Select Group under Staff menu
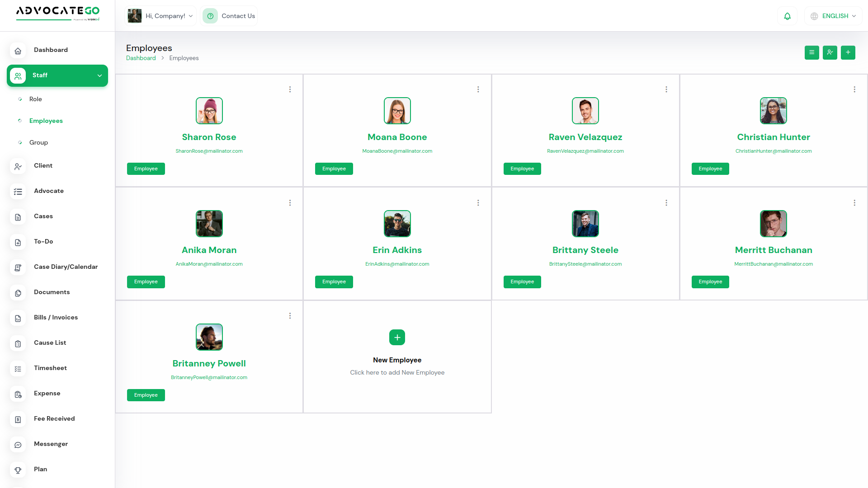Viewport: 868px width, 488px height. pyautogui.click(x=38, y=143)
